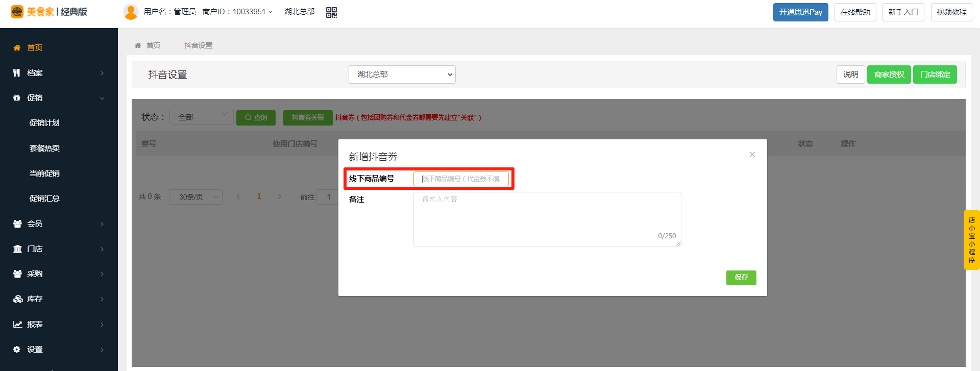Click the 门店 building icon

[17, 249]
